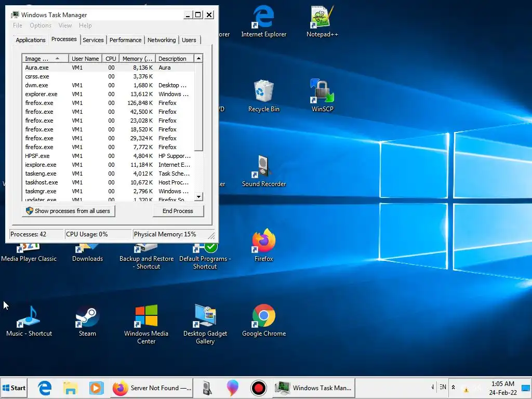Select firefox.exe using 126,848 K
This screenshot has height=399, width=532.
point(108,103)
